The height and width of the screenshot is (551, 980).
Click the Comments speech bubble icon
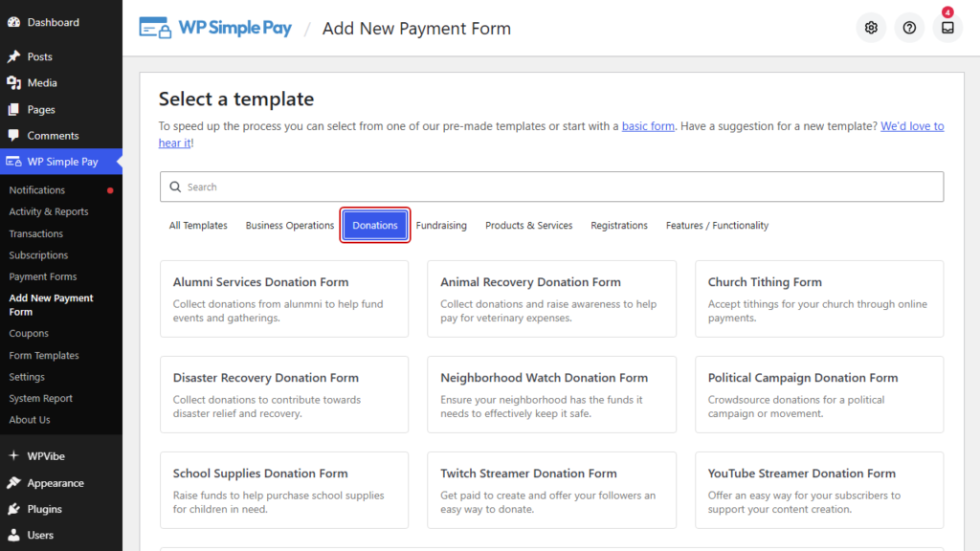[x=13, y=136]
